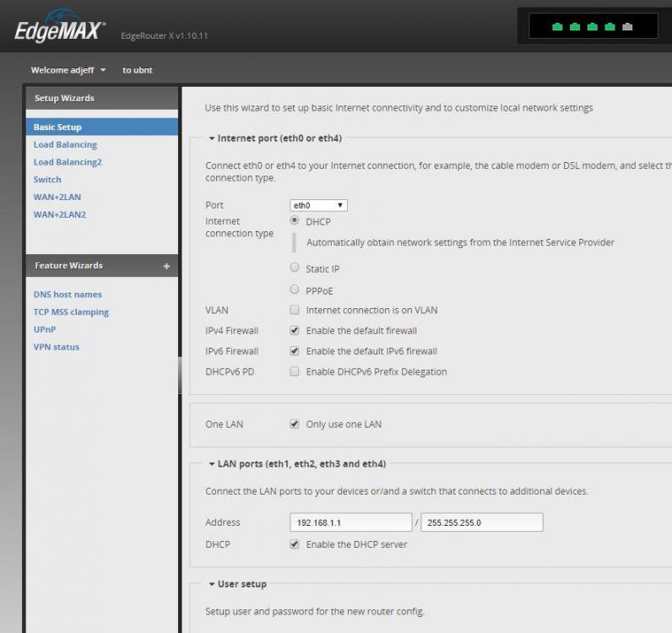Click the plus icon beside Feature Wizards
The height and width of the screenshot is (633, 672).
166,266
